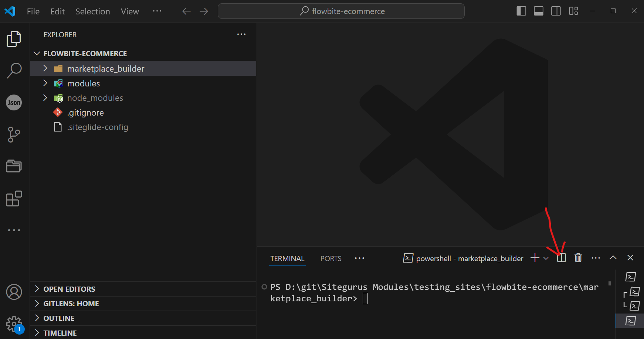Open the new terminal launch profile dropdown
This screenshot has width=644, height=339.
coord(546,258)
